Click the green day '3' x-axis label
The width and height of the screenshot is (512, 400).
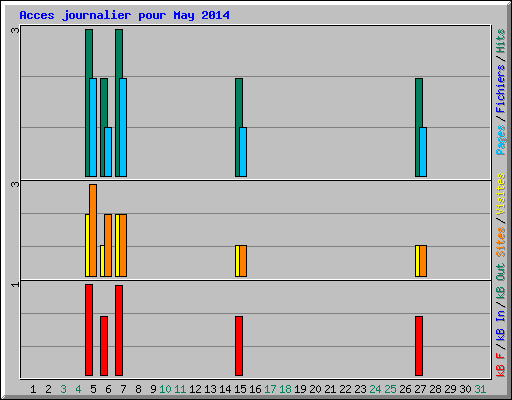(x=63, y=389)
